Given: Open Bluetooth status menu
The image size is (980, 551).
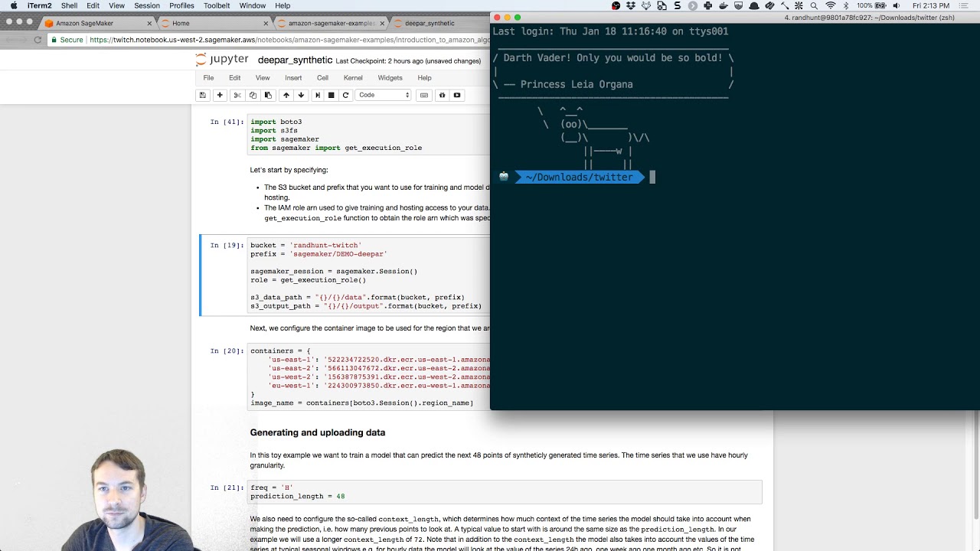Looking at the screenshot, I should click(846, 5).
